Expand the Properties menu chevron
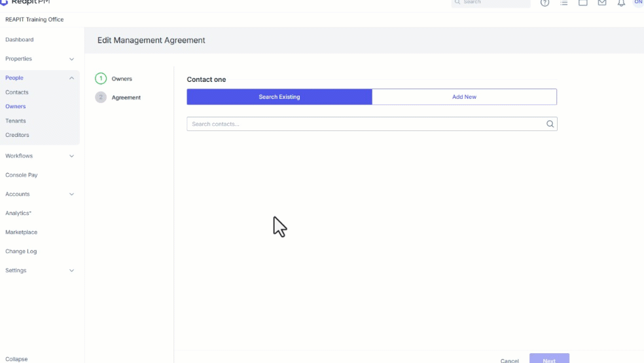The height and width of the screenshot is (363, 644). click(x=71, y=59)
